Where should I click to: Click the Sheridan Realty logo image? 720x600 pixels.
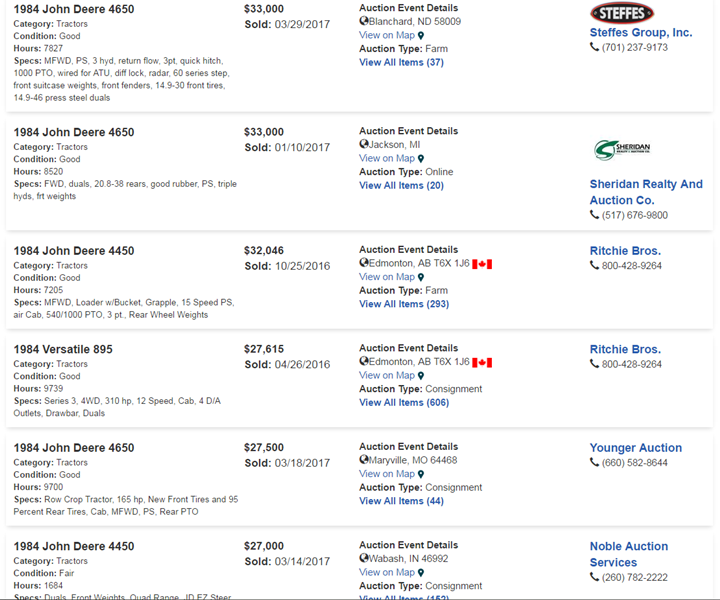[622, 150]
